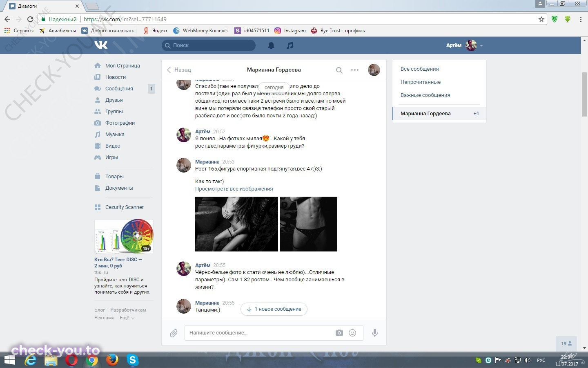588x368 pixels.
Task: Open Instagram bookmark
Action: (290, 31)
